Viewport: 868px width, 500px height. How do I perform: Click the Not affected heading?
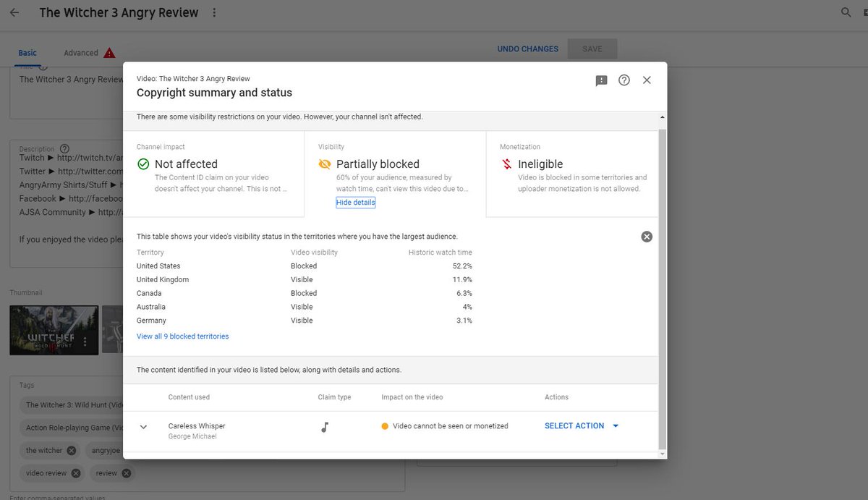186,164
